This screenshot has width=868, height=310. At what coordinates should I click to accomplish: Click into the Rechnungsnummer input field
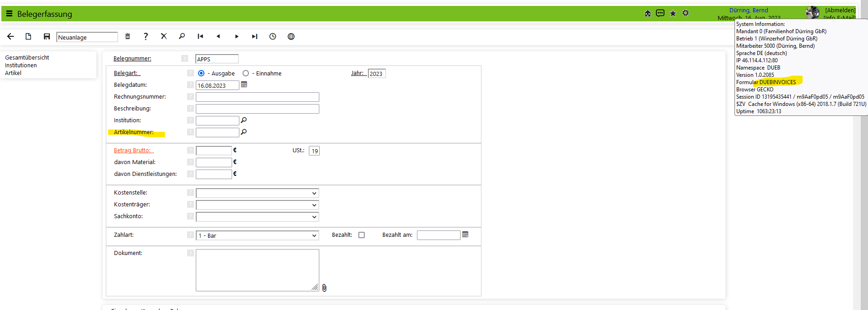[258, 97]
